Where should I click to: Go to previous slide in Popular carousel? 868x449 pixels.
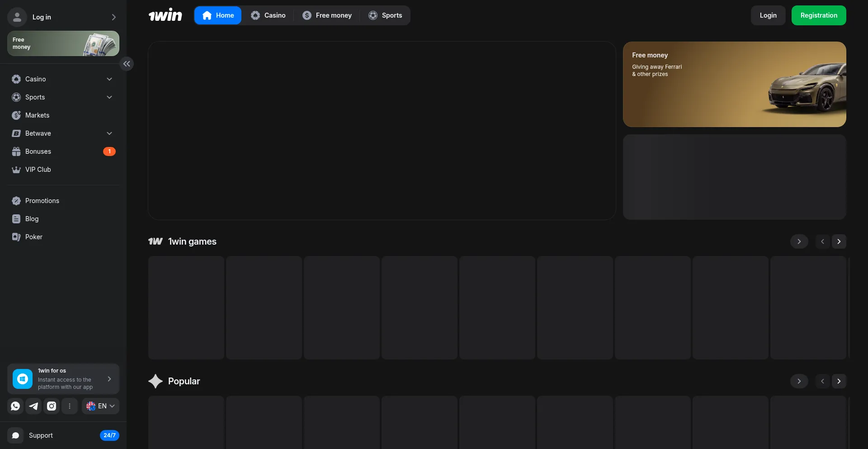(x=823, y=381)
